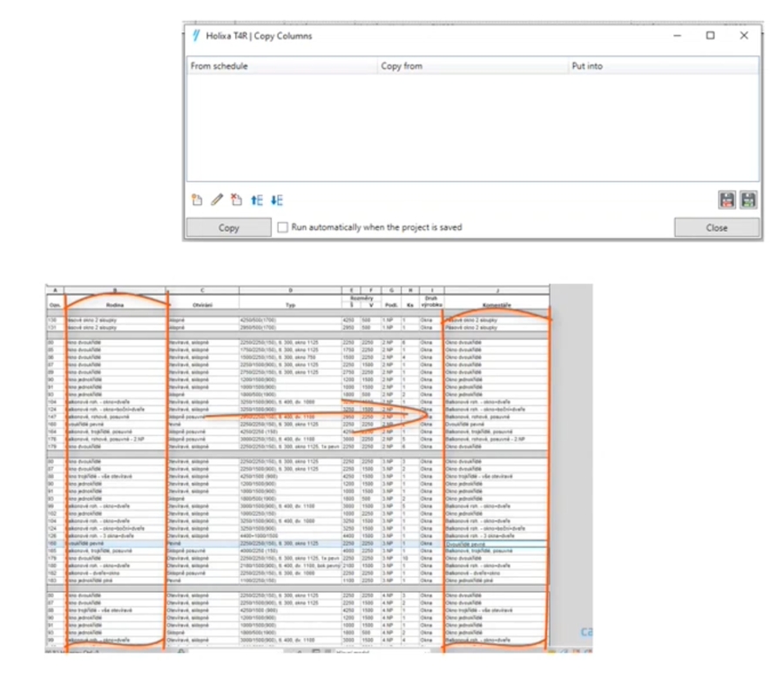Select the Rodina column header in schedule
The width and height of the screenshot is (784, 679).
(114, 304)
